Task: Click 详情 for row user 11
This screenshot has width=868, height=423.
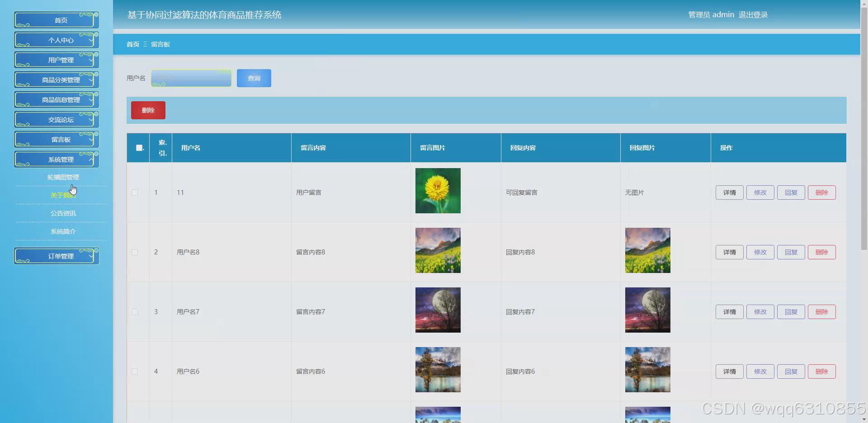Action: pyautogui.click(x=730, y=193)
